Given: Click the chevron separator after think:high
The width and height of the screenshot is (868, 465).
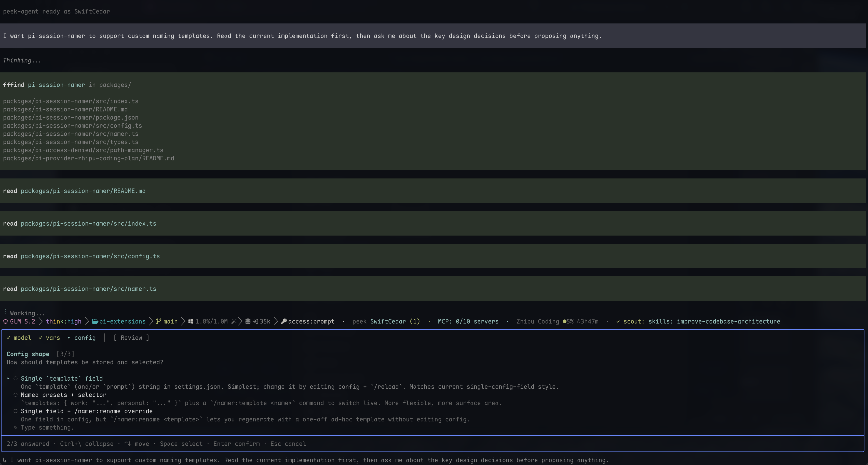Looking at the screenshot, I should 87,321.
